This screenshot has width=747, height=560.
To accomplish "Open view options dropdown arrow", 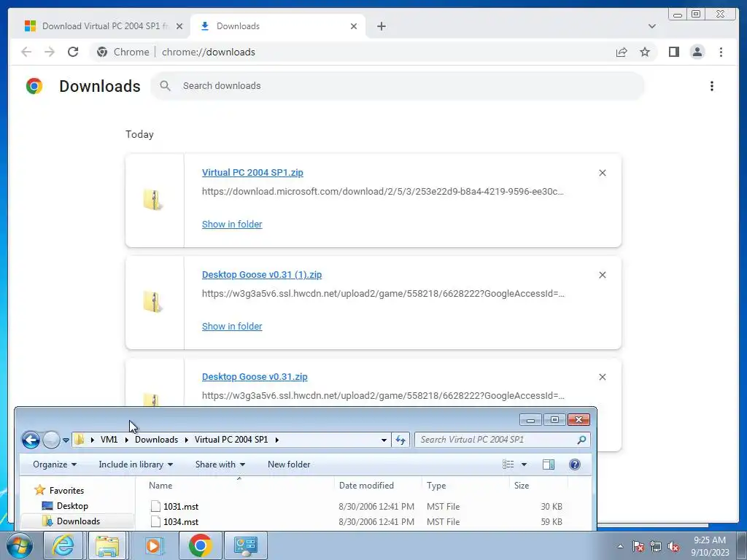I will pos(524,464).
